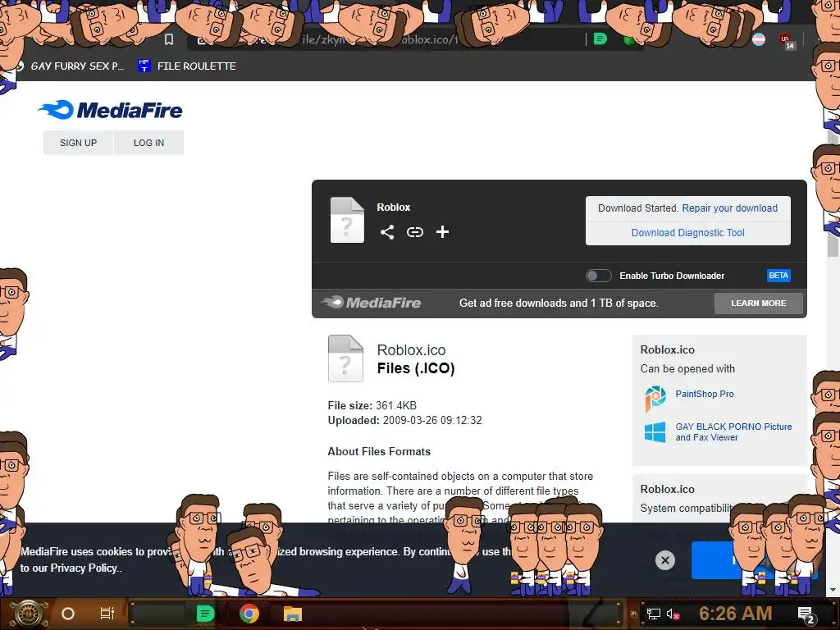Click the 6:26 AM clock in the taskbar

click(x=735, y=614)
